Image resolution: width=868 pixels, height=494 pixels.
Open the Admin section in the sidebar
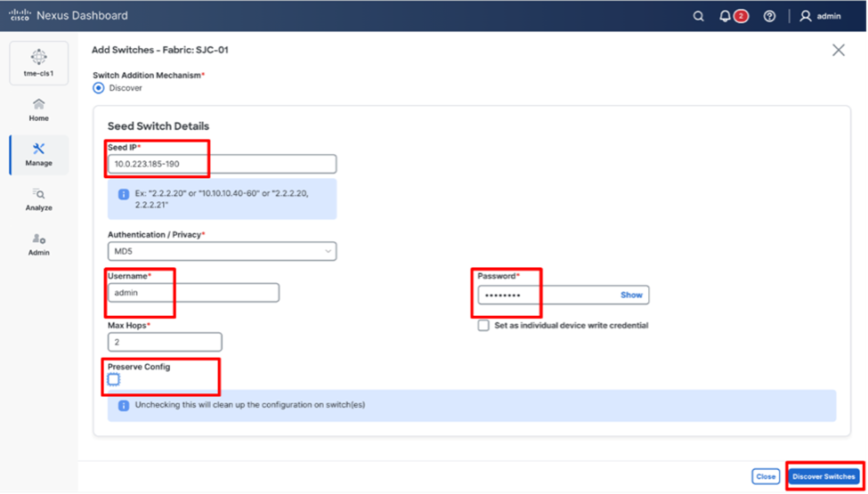tap(39, 245)
